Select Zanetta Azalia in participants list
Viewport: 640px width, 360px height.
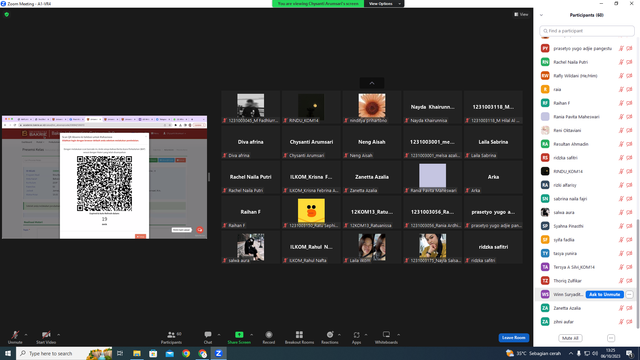point(587,308)
